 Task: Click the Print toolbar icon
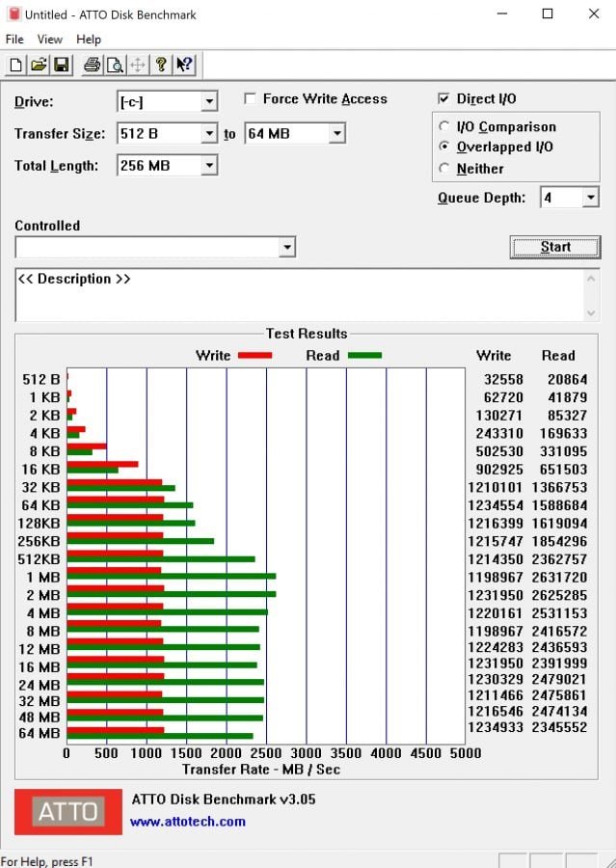[x=93, y=65]
